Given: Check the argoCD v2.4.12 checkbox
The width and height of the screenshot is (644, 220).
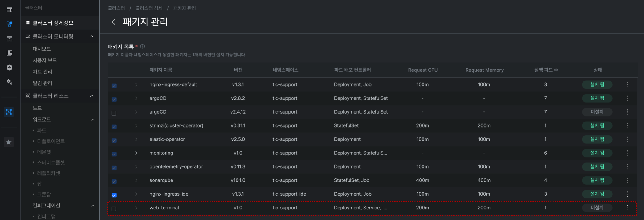Looking at the screenshot, I should pos(114,113).
